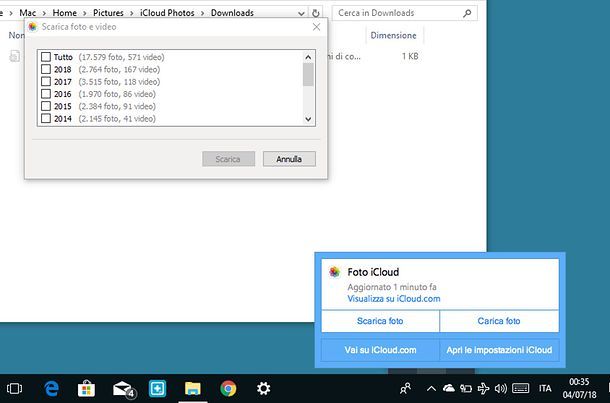Click the greyed Scarica button
Viewport: 610px width, 403px height.
click(x=228, y=159)
